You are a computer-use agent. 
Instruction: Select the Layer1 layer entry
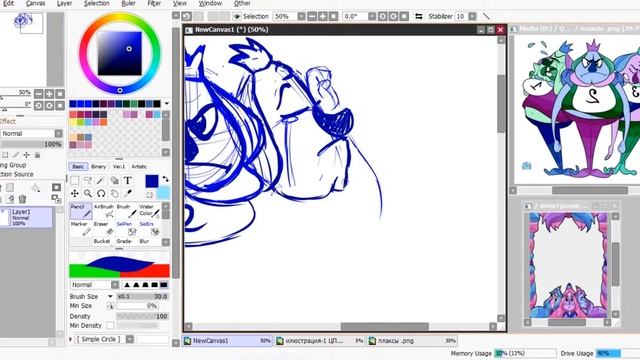26,218
